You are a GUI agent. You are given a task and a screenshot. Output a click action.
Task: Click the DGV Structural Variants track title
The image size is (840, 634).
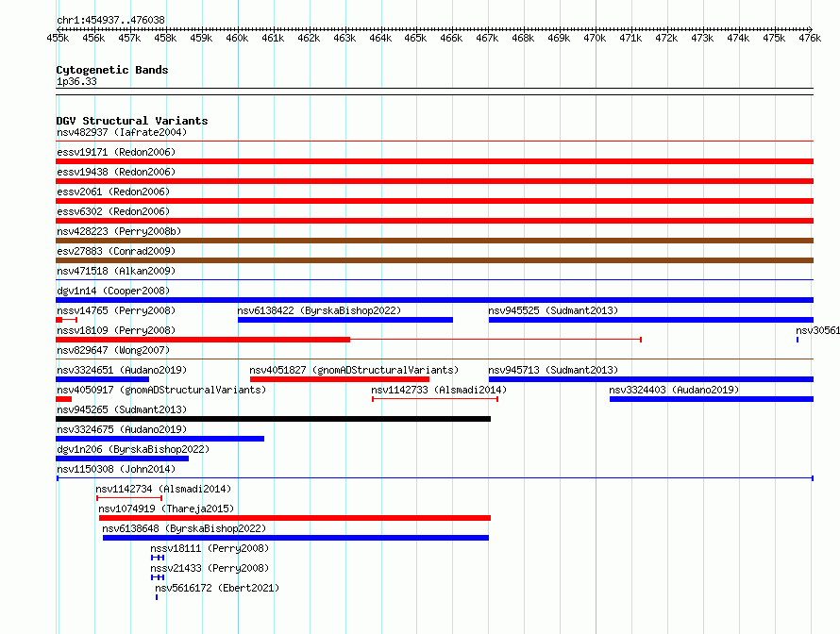pos(132,121)
